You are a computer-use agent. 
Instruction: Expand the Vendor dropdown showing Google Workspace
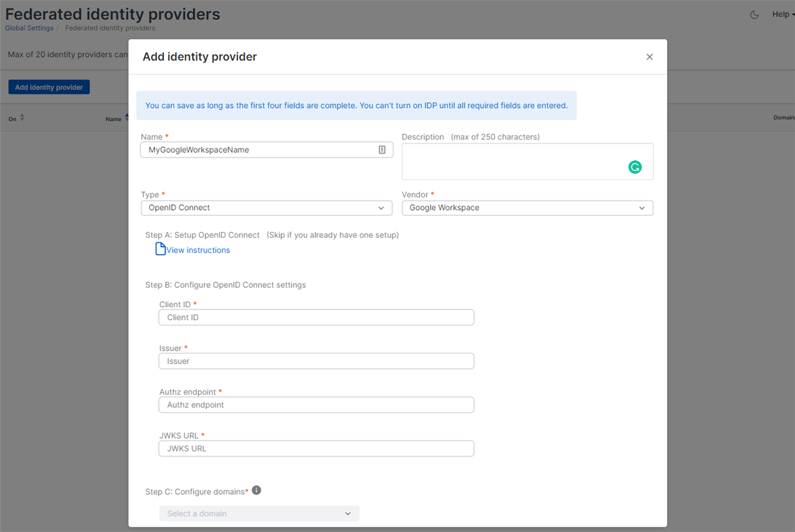tap(527, 208)
